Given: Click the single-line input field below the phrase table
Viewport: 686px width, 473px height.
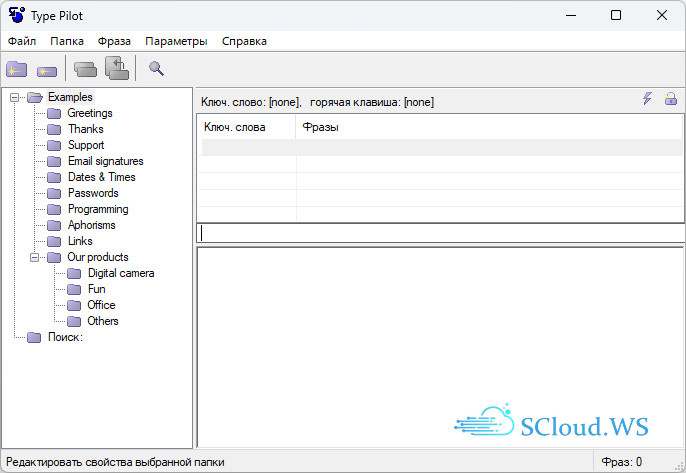Looking at the screenshot, I should (440, 233).
